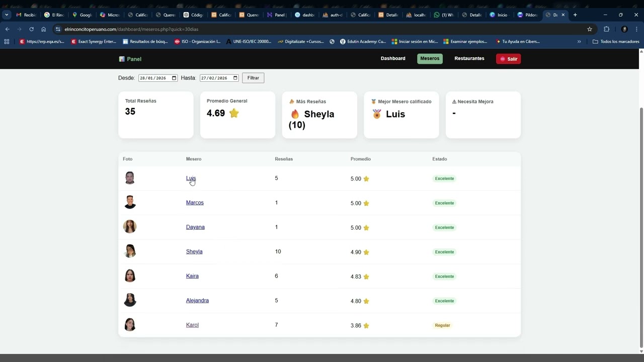The width and height of the screenshot is (644, 362).
Task: Click the star in Promedio General card
Action: click(x=234, y=113)
